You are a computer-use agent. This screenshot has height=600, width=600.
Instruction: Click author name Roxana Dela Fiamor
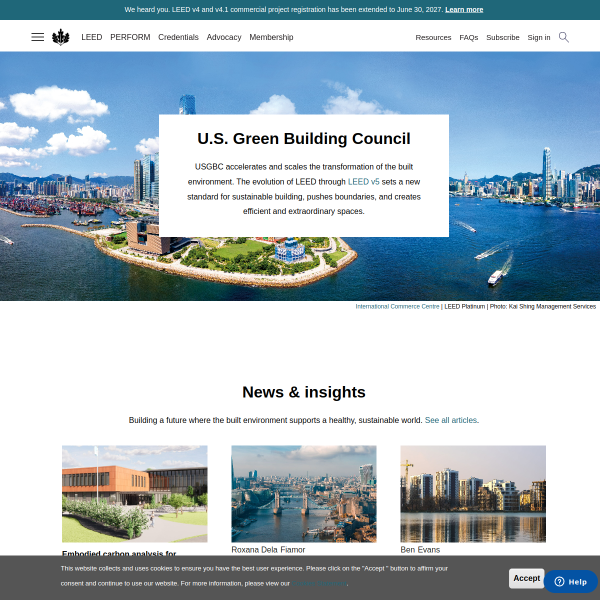[x=268, y=550]
